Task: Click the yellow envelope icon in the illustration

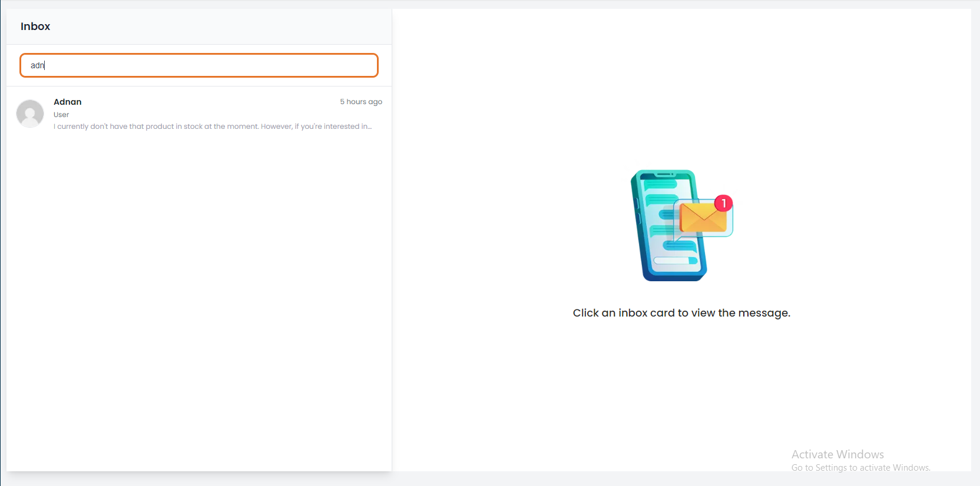Action: tap(703, 218)
